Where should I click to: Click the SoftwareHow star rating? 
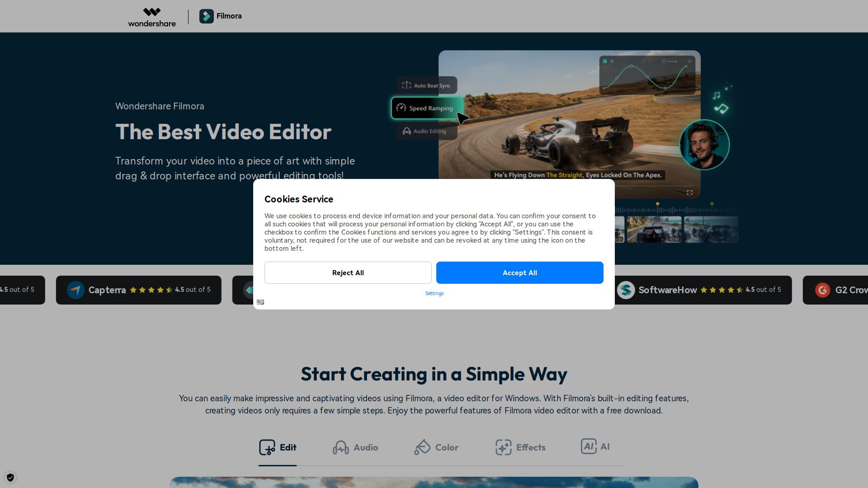pos(722,290)
